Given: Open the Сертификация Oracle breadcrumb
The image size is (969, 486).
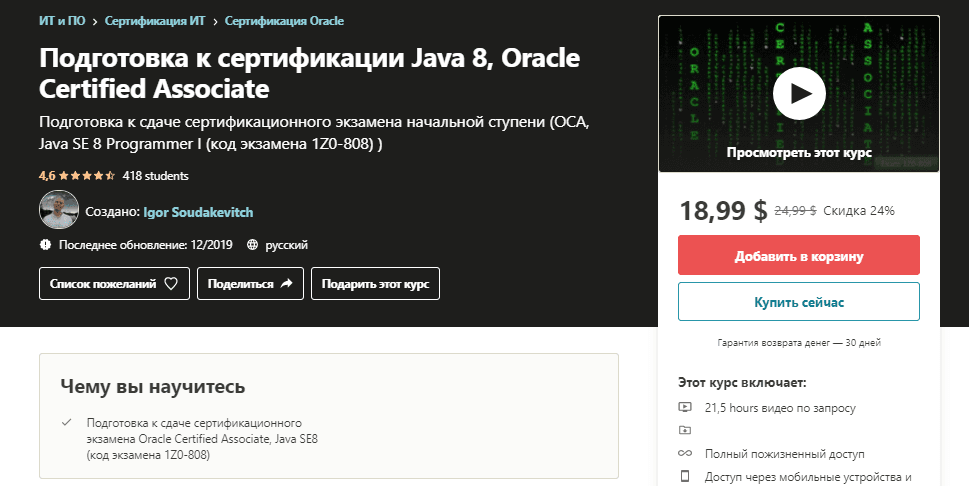Looking at the screenshot, I should click(x=284, y=21).
